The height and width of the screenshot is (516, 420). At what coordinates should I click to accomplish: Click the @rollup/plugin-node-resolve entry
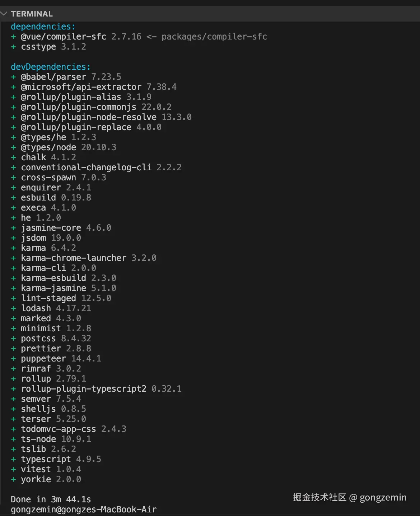point(89,117)
